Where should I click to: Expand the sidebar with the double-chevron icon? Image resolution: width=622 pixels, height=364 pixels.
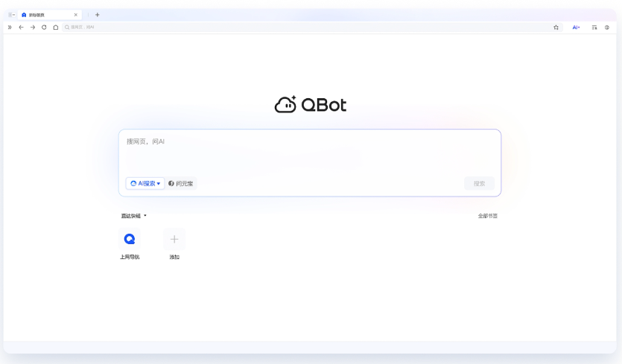click(x=10, y=27)
